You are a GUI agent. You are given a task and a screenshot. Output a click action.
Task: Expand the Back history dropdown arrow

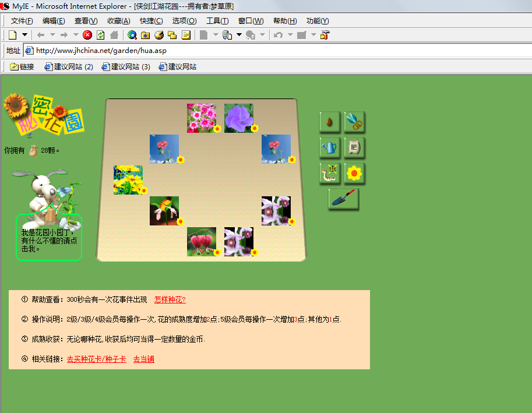click(52, 34)
